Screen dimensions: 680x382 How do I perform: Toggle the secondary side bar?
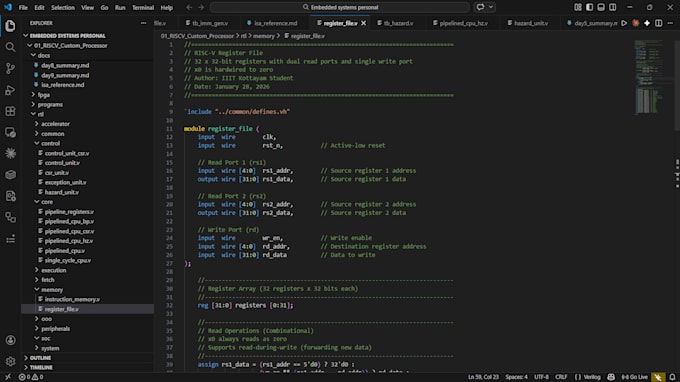(x=612, y=7)
